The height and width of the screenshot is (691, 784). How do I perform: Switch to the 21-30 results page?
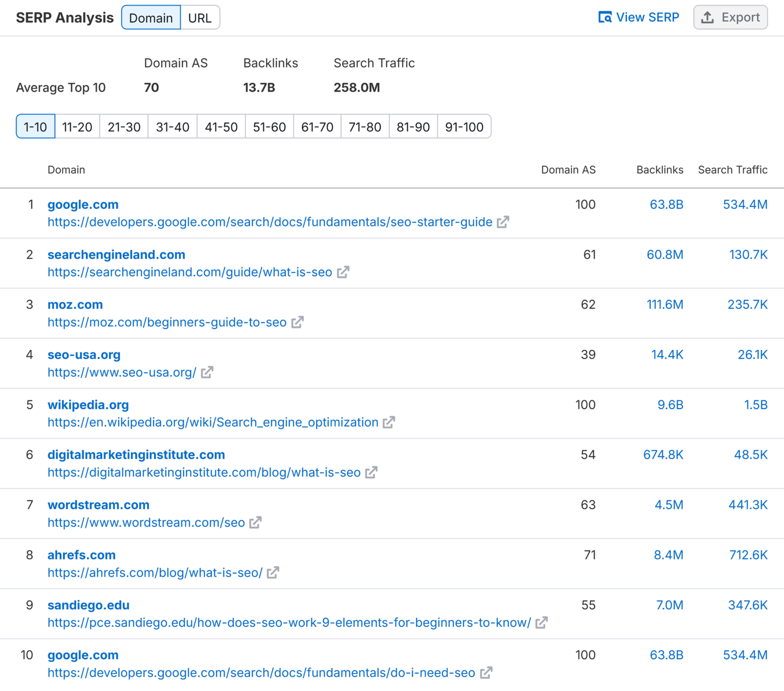click(123, 126)
